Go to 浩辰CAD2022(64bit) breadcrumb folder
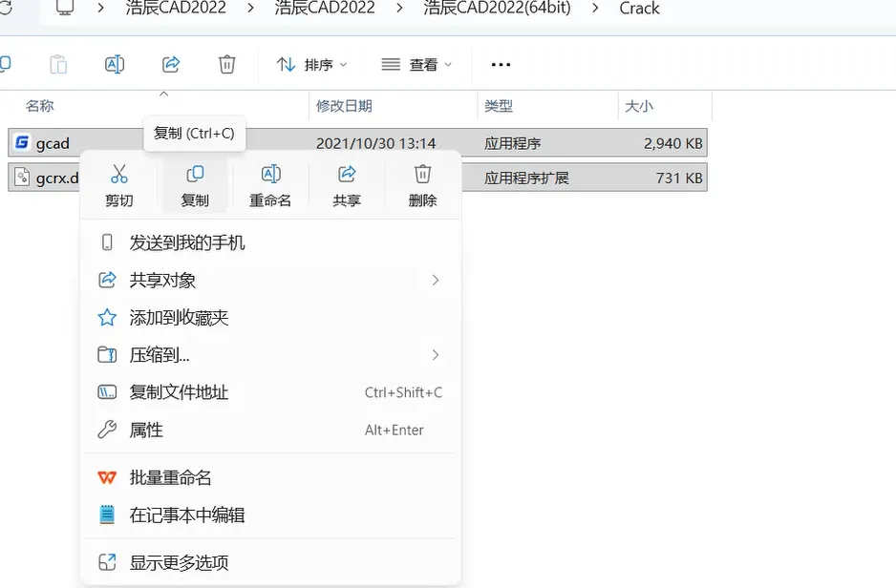Image resolution: width=896 pixels, height=588 pixels. (x=497, y=8)
